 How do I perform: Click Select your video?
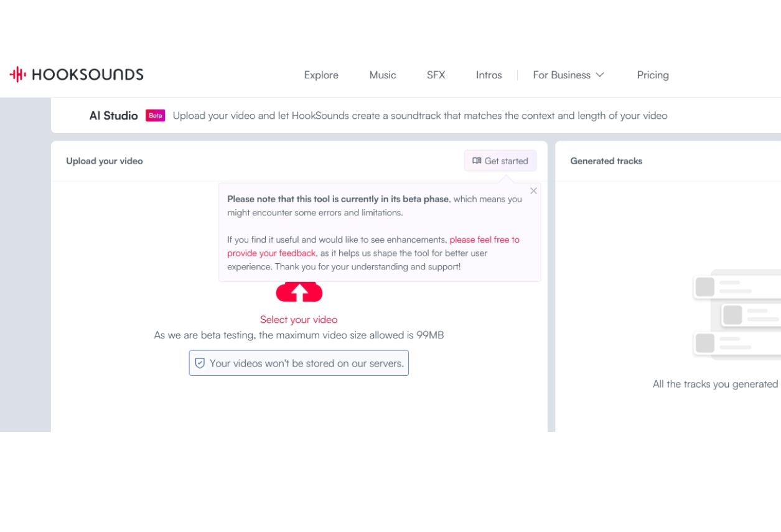coord(299,320)
